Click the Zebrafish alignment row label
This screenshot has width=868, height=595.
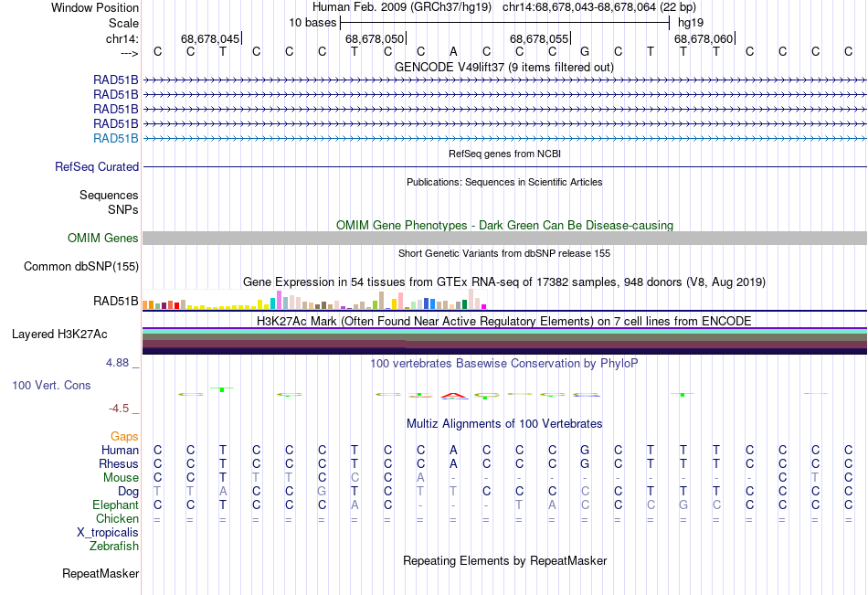point(114,547)
